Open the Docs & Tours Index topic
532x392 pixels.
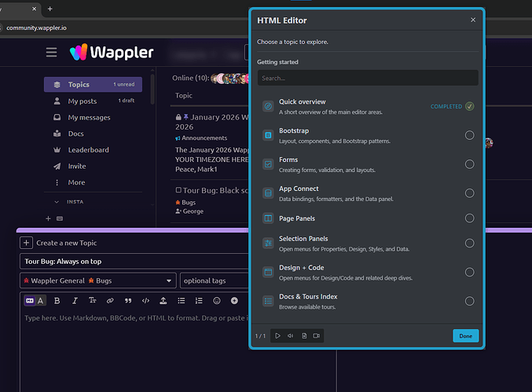point(308,297)
